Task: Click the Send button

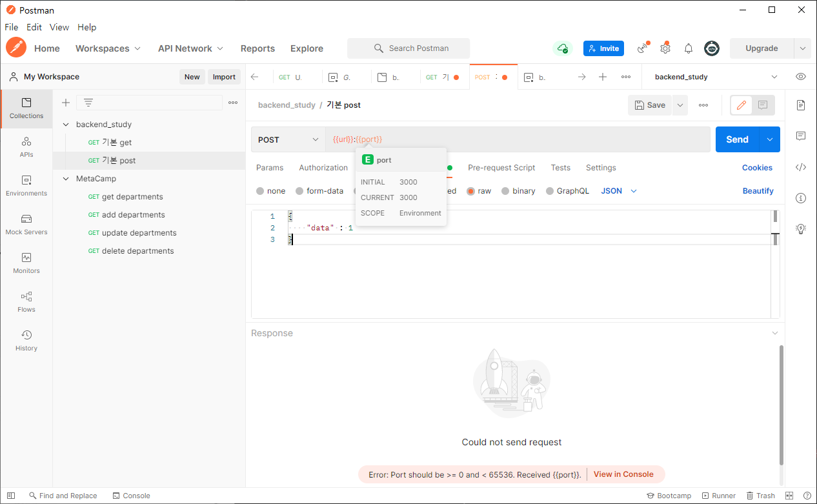Action: (738, 139)
